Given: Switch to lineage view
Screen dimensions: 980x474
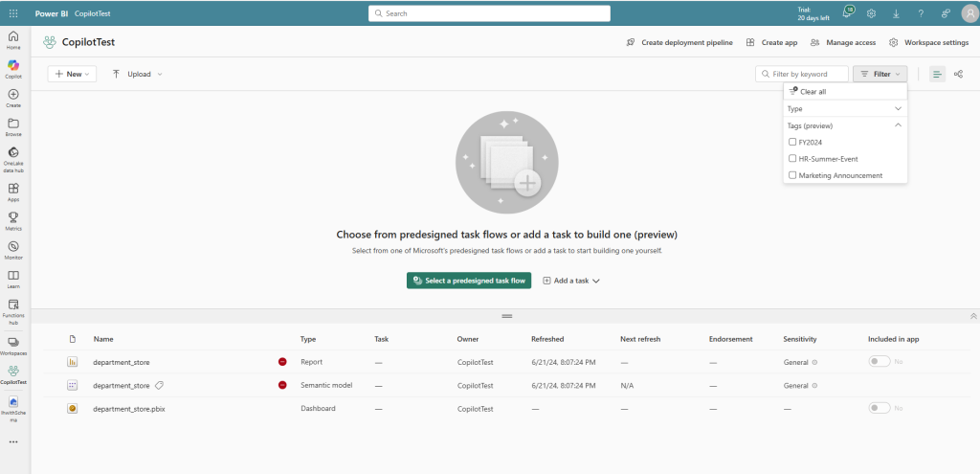Looking at the screenshot, I should coord(958,74).
